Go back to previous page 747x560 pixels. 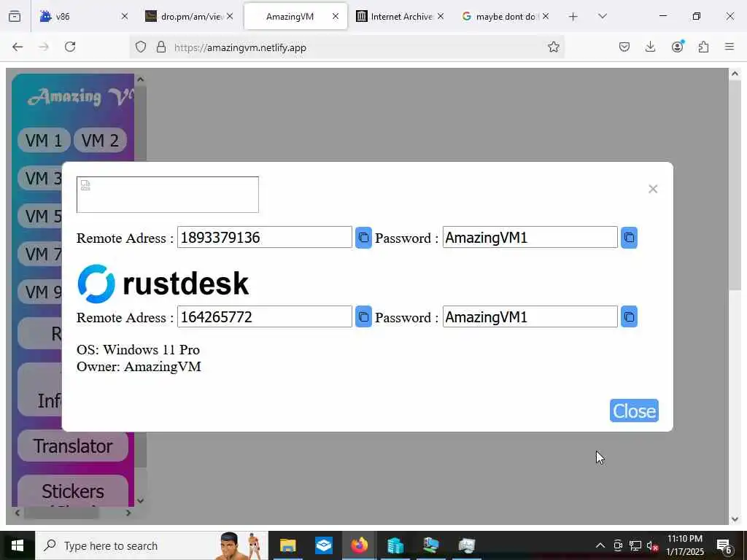click(x=18, y=47)
